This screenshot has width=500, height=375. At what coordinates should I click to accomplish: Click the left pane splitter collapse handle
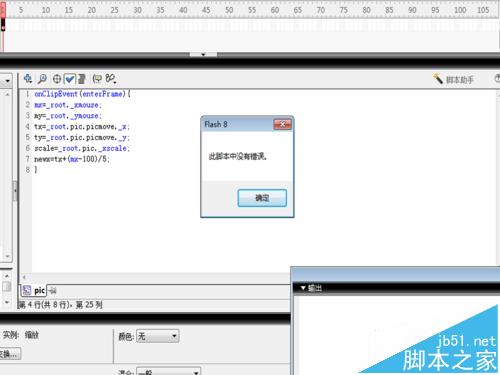15,191
